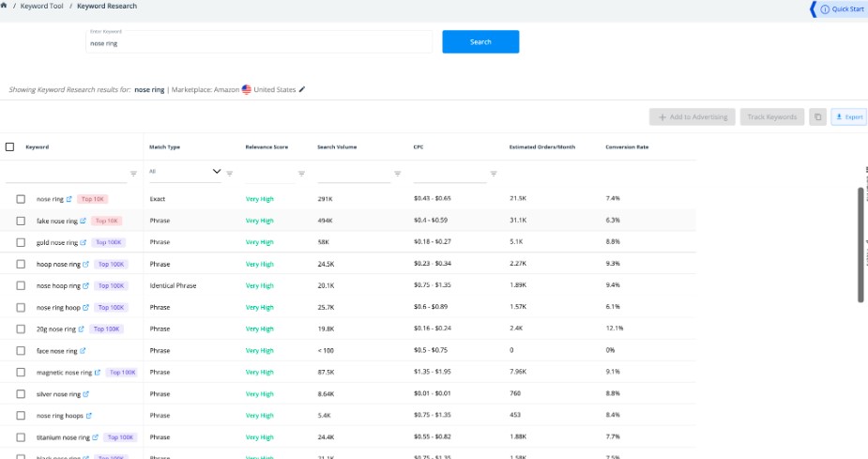This screenshot has height=459, width=868.
Task: Open the Keyword column filter icon
Action: [133, 174]
